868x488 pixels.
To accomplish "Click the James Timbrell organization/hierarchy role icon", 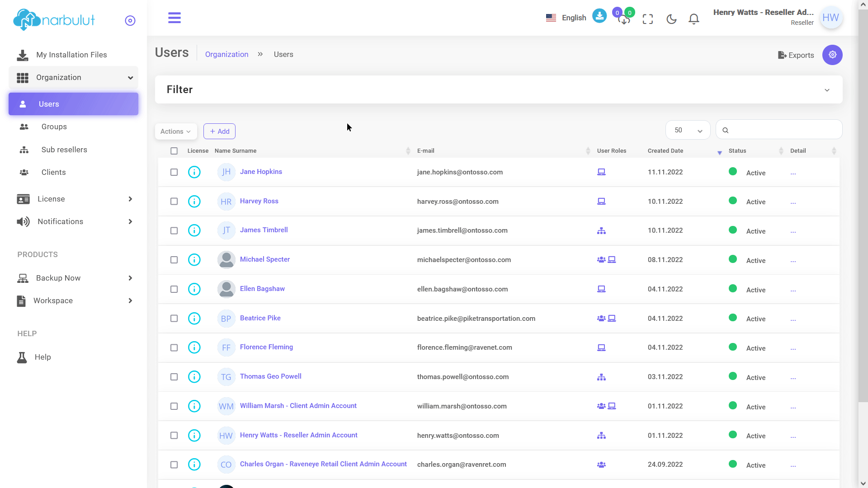I will tap(602, 230).
